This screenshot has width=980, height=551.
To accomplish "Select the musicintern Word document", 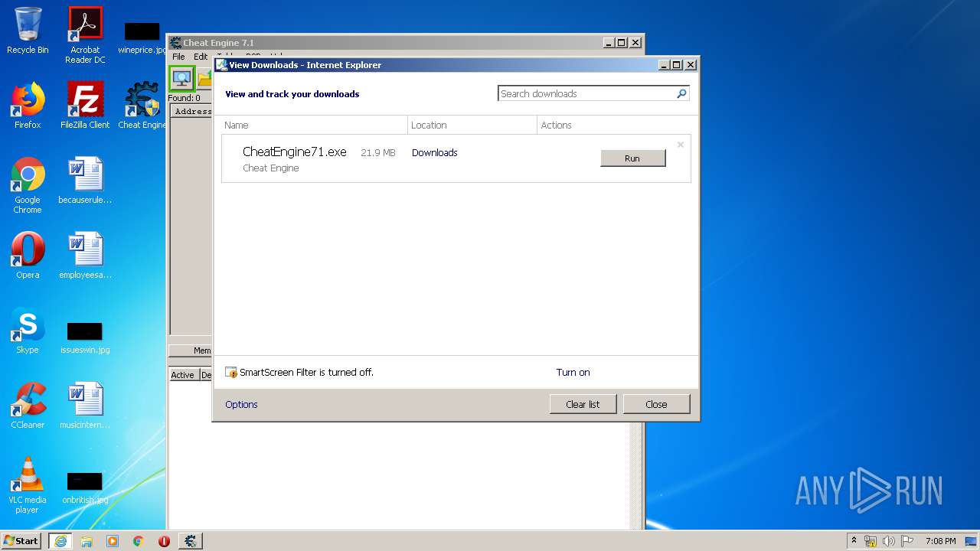I will point(85,406).
